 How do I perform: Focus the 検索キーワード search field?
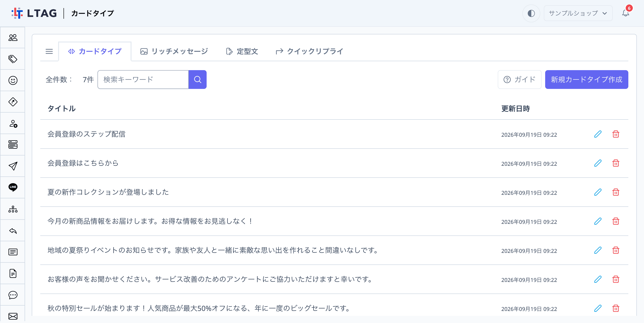pos(143,80)
